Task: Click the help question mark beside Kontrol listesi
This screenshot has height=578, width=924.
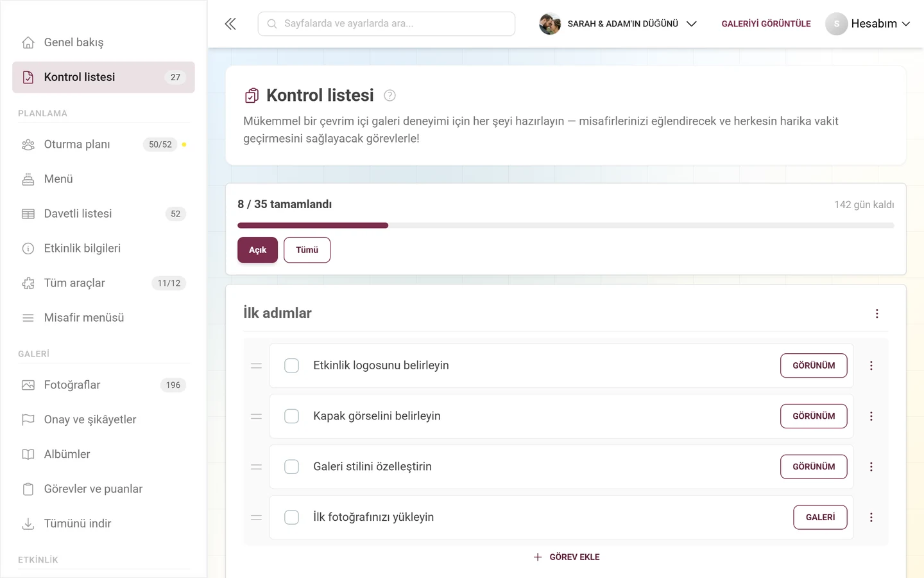Action: 389,96
